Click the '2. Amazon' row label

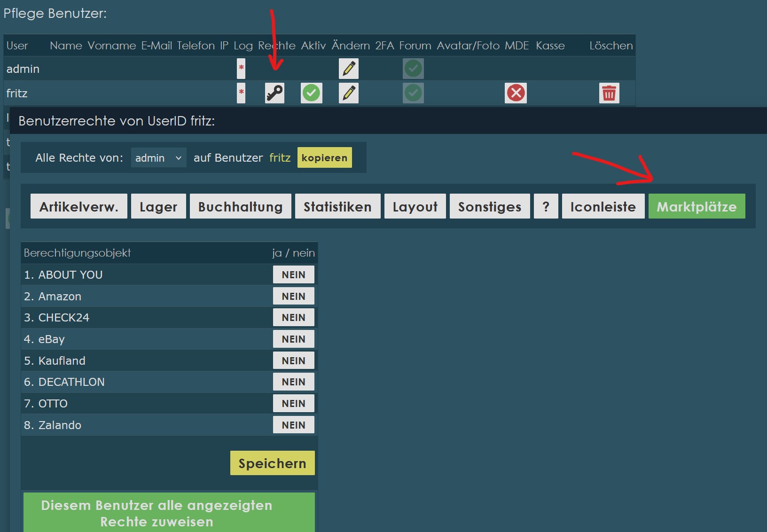(53, 297)
